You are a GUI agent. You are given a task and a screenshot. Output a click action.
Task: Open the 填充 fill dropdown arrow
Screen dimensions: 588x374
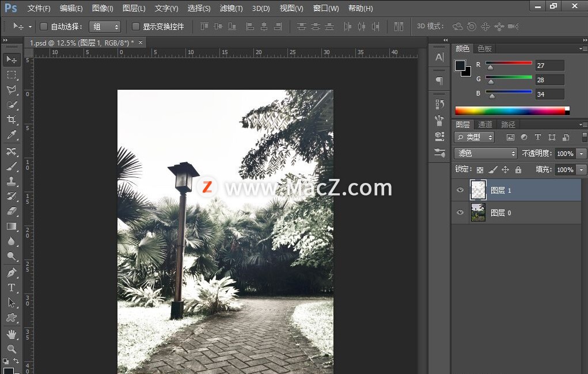[582, 170]
